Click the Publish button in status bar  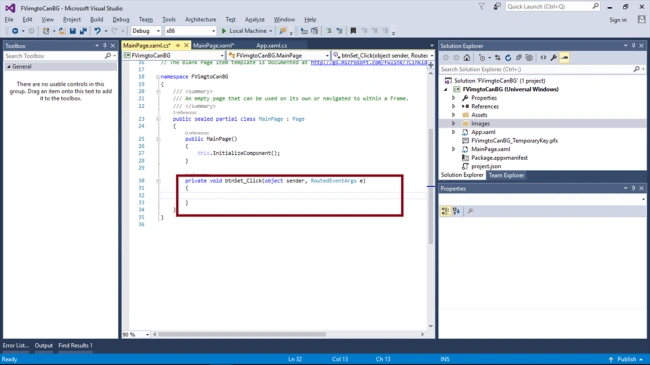(x=626, y=359)
